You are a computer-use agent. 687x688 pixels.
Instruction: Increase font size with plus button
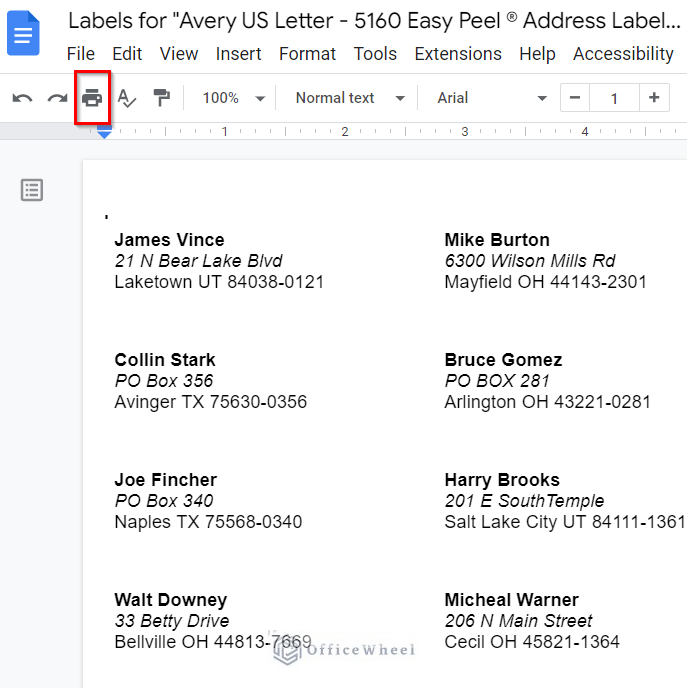pyautogui.click(x=654, y=98)
